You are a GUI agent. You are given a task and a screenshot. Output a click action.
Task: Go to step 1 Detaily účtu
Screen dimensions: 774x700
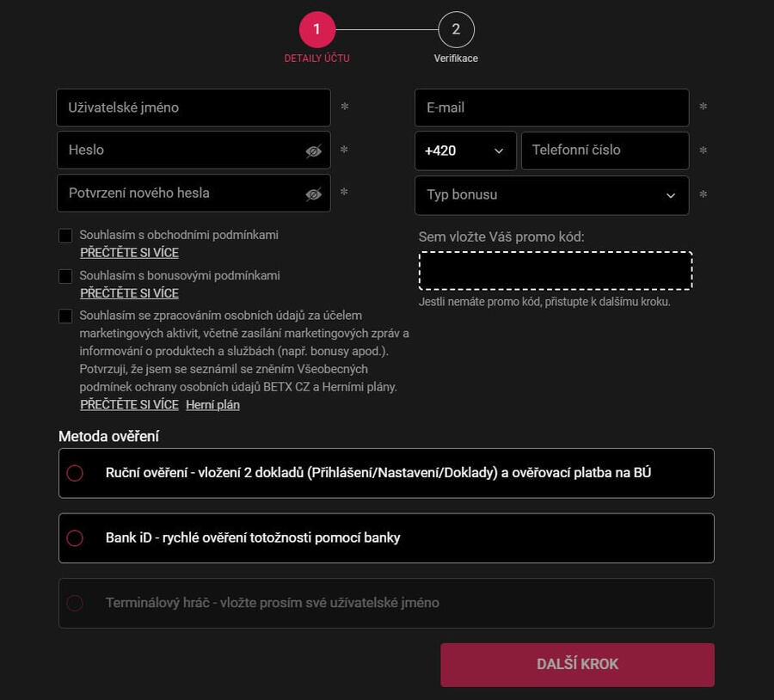316,29
